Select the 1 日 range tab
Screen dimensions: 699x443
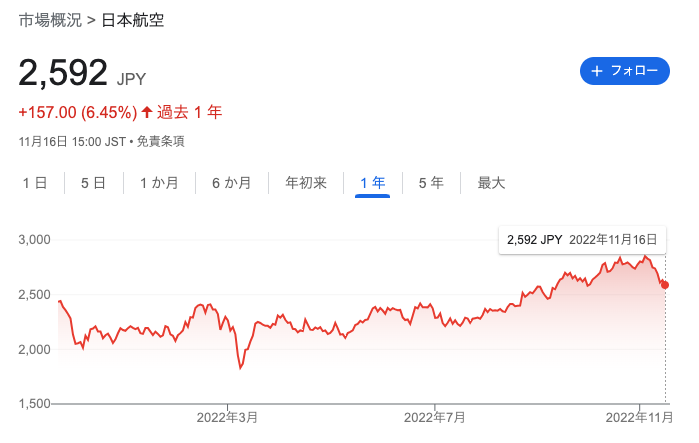point(35,183)
